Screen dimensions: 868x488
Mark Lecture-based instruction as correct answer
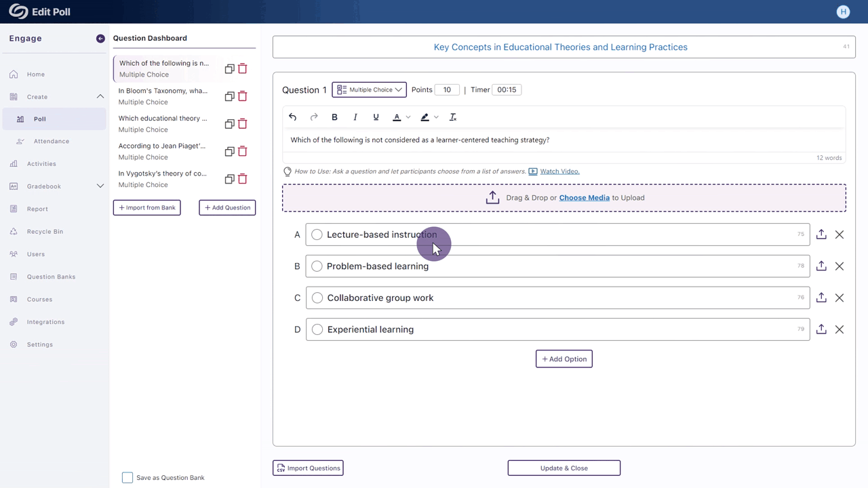pyautogui.click(x=317, y=235)
